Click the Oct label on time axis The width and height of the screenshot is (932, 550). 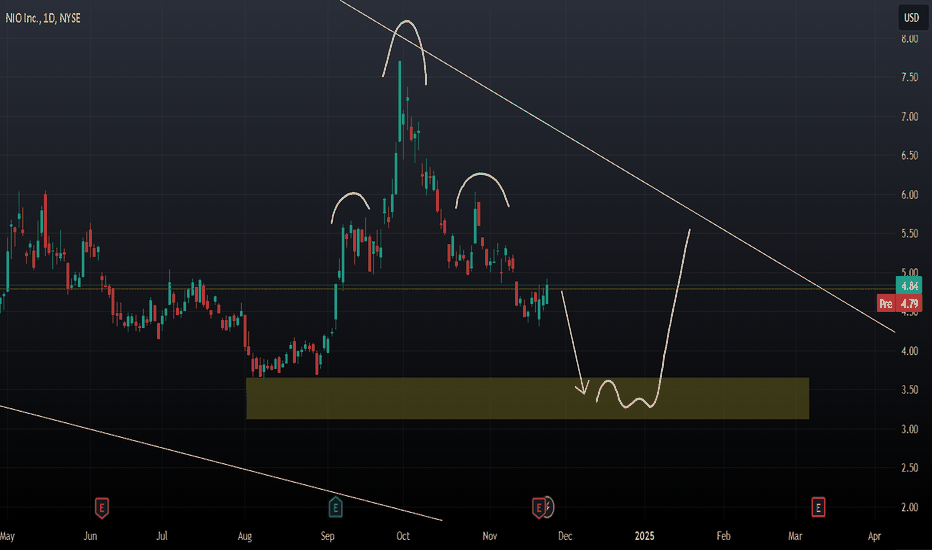point(403,536)
